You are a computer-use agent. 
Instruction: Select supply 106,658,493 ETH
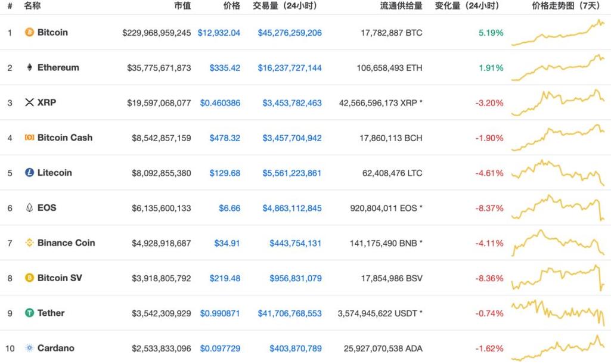[x=390, y=68]
